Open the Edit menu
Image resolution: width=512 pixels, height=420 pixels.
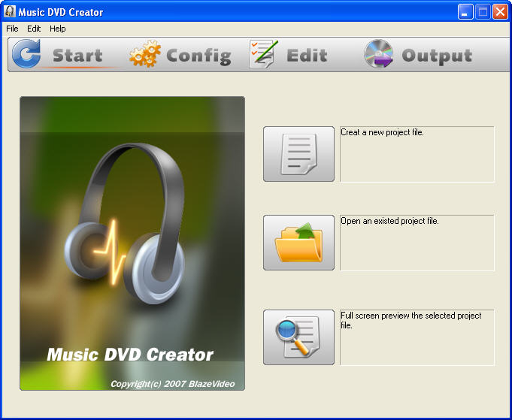[34, 29]
